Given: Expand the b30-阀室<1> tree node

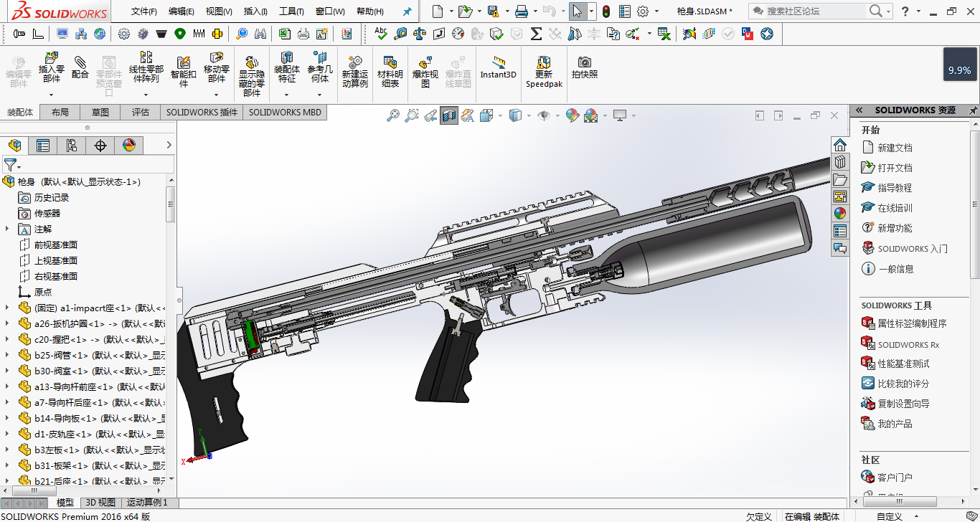Looking at the screenshot, I should tap(7, 371).
